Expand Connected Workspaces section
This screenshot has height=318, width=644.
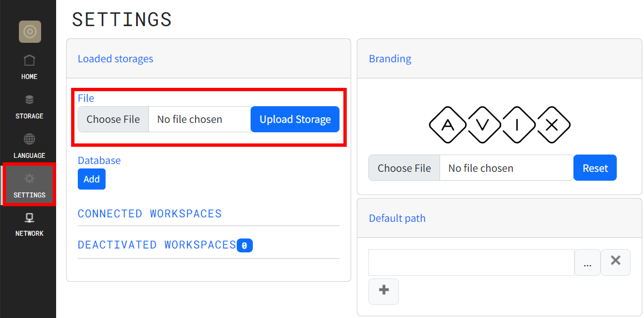pyautogui.click(x=149, y=213)
